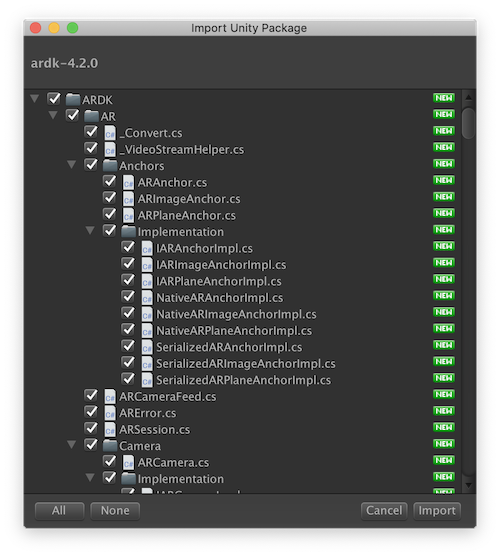
Task: Uncheck the ARDK root folder checkbox
Action: tap(54, 99)
